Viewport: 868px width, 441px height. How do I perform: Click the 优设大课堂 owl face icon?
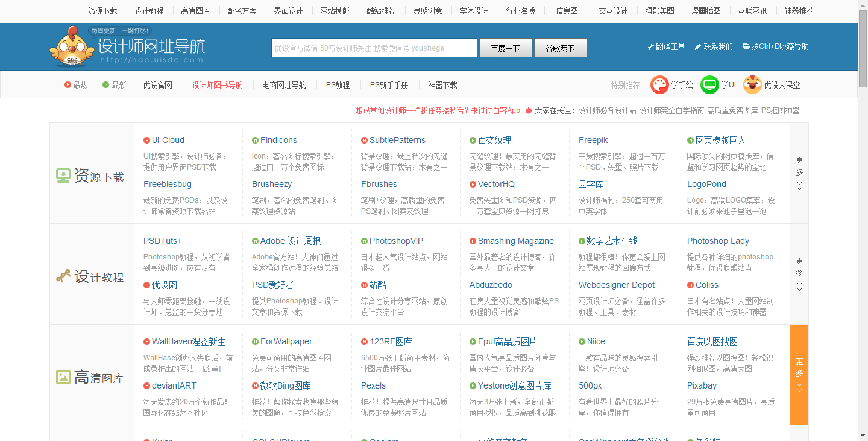coord(752,84)
